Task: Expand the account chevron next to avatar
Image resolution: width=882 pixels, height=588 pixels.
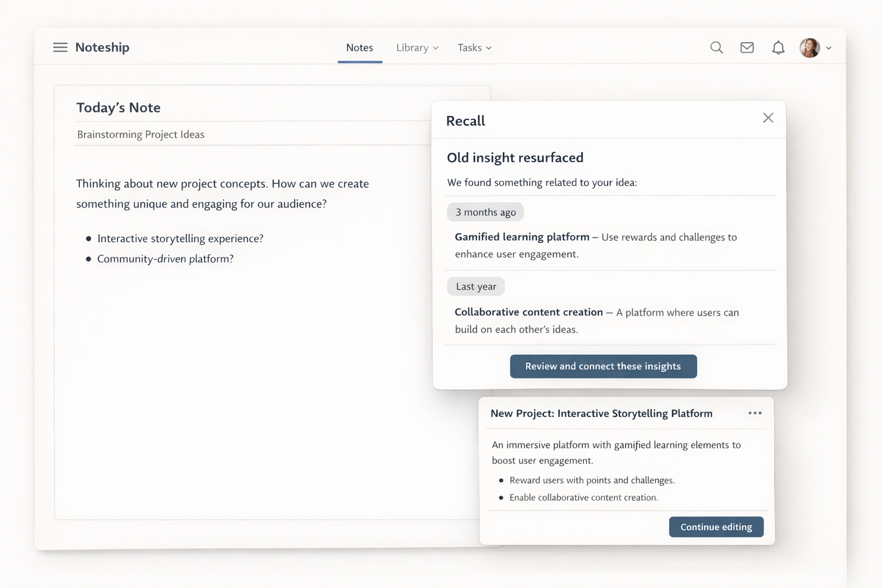Action: point(829,48)
